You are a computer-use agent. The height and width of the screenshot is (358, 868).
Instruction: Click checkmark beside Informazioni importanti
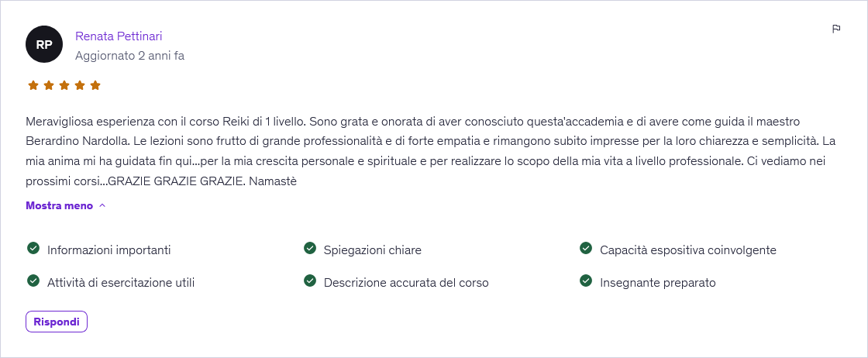(33, 249)
